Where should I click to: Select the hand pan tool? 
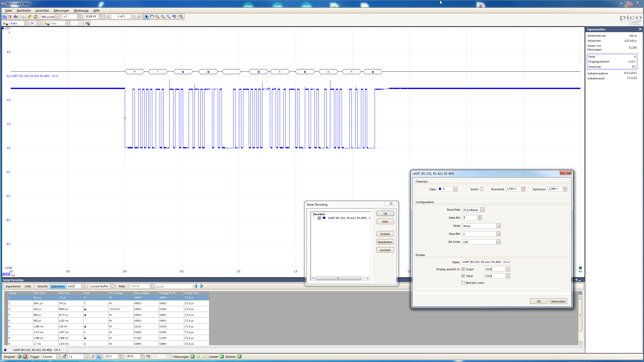[152, 17]
